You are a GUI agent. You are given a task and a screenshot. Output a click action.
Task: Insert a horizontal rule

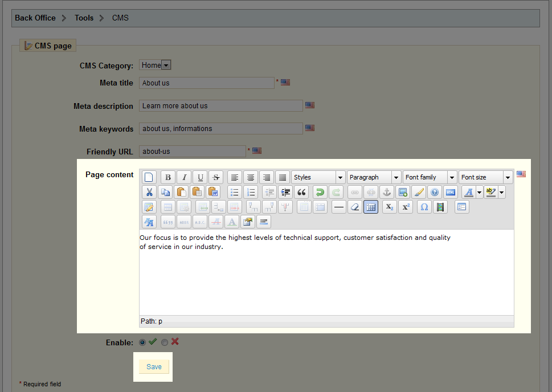(x=339, y=207)
